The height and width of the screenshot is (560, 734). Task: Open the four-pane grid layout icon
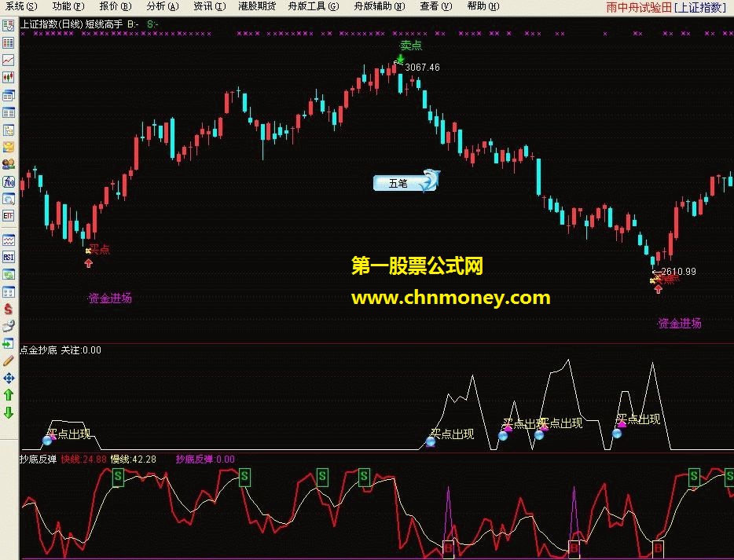8,292
